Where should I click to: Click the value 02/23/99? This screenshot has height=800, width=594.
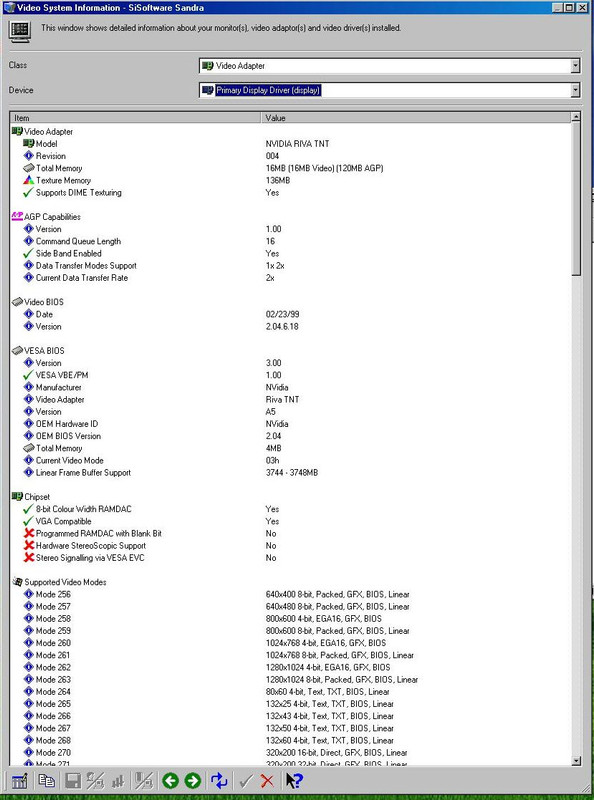click(282, 314)
